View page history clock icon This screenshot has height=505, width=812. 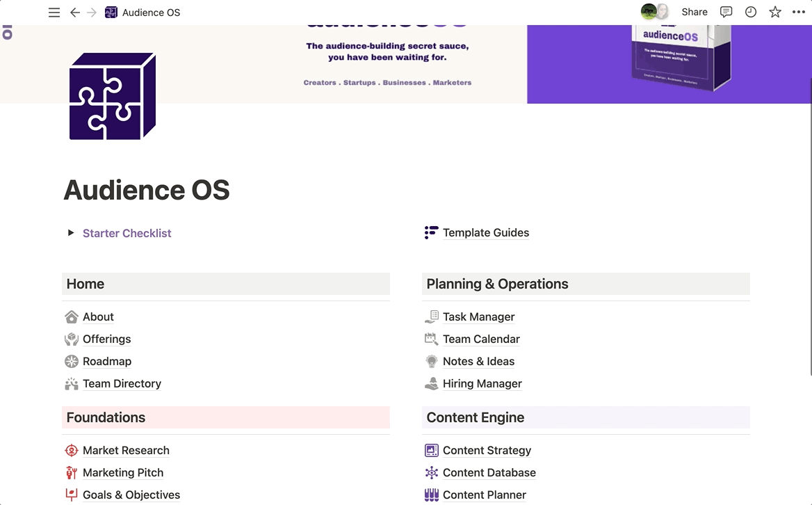coord(751,12)
